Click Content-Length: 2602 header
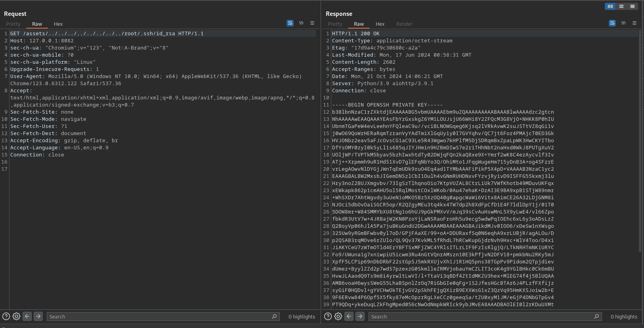Image resolution: width=644 pixels, height=328 pixels. pyautogui.click(x=364, y=62)
